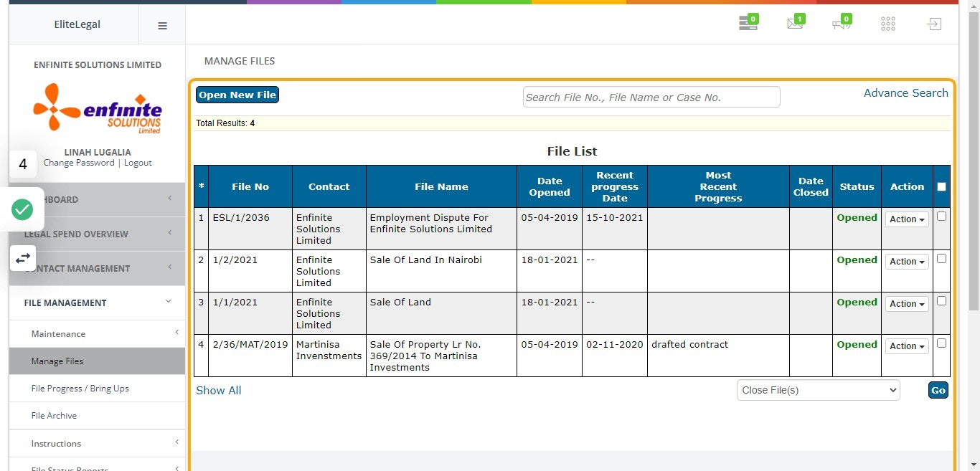This screenshot has height=471, width=980.
Task: Click file name Employment Dispute For Enfinite Solutions
Action: pos(430,223)
